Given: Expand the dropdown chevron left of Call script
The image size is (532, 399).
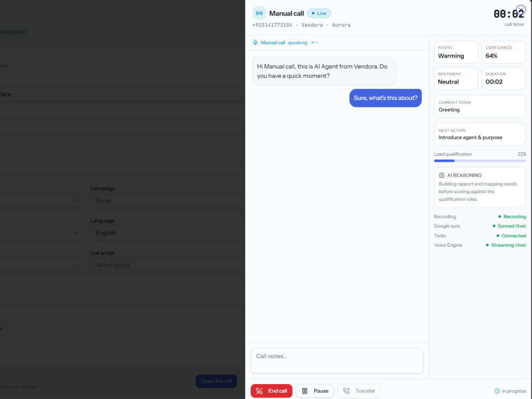Looking at the screenshot, I should click(76, 265).
